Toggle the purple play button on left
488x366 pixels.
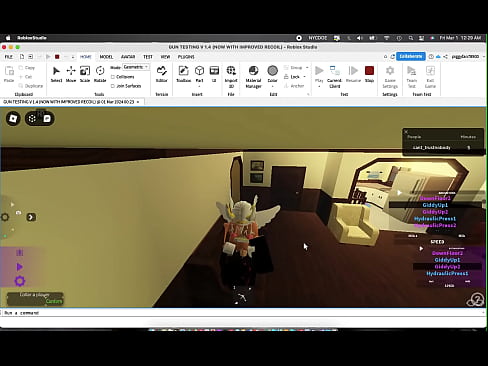pos(19,267)
